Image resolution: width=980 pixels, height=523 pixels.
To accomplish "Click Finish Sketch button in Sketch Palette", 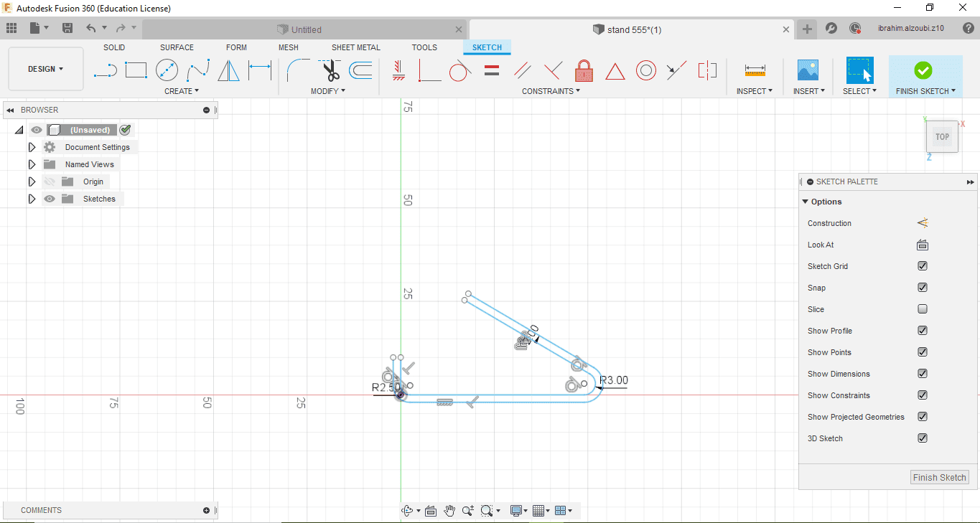I will click(x=940, y=477).
